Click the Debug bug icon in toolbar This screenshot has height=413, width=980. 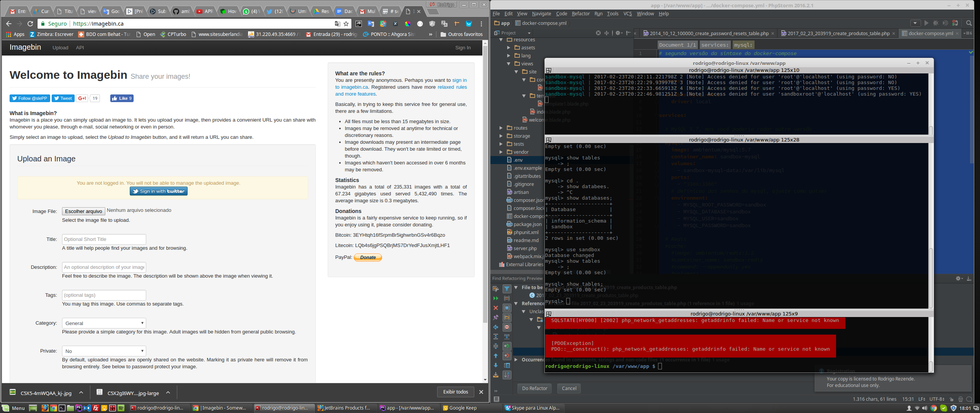[936, 23]
